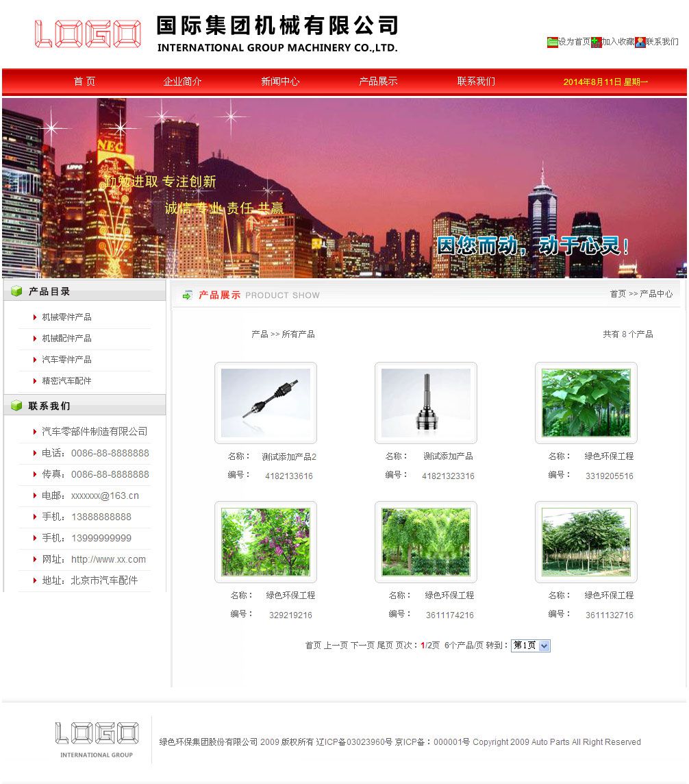Click email xxxxxxx@163.cn in sidebar
The image size is (689, 784).
coord(105,496)
